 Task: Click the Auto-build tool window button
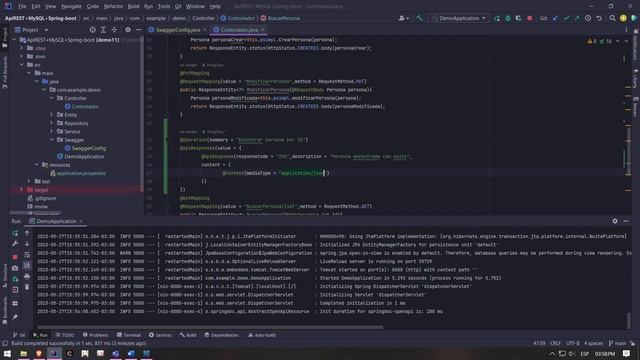pos(262,335)
